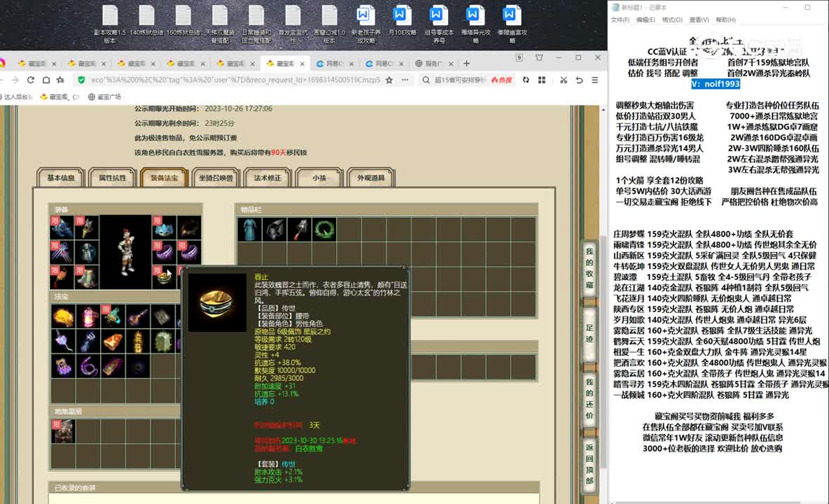The height and width of the screenshot is (504, 829).
Task: Select the pink lantern 法宝 item
Action: (x=88, y=316)
